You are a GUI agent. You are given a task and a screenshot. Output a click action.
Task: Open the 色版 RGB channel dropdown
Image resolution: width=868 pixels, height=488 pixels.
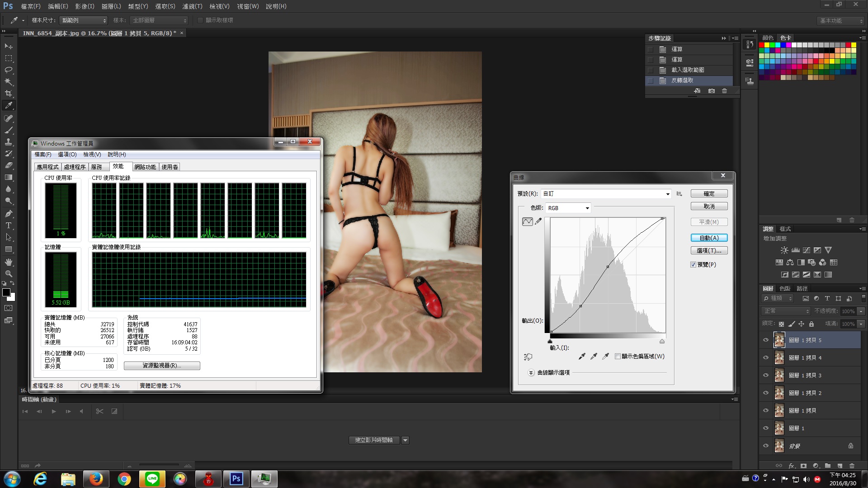(x=568, y=208)
